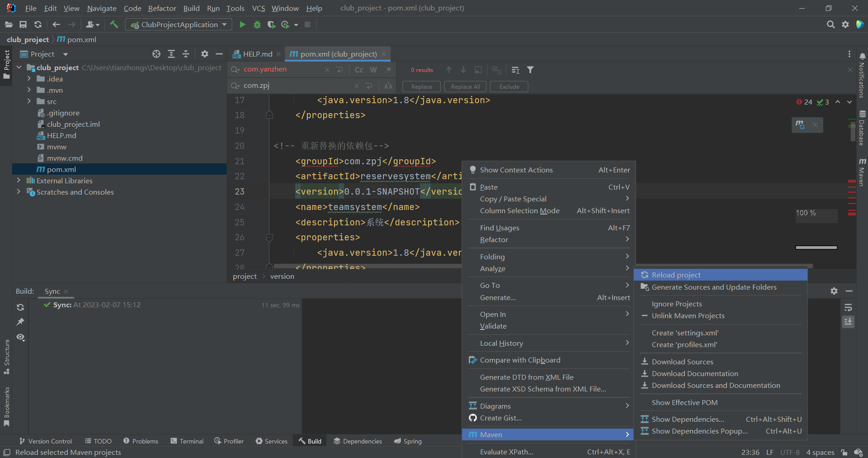Expand the External Libraries node
The height and width of the screenshot is (458, 868).
19,181
